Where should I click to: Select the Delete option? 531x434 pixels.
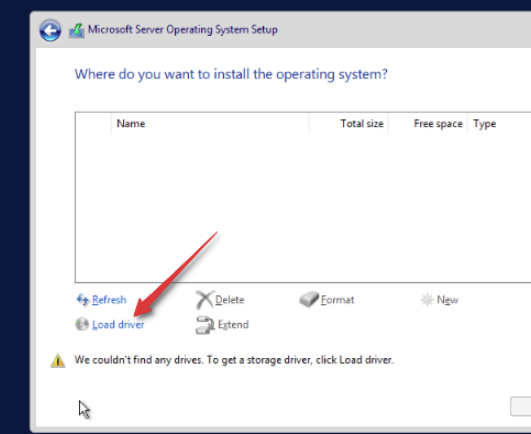[230, 300]
